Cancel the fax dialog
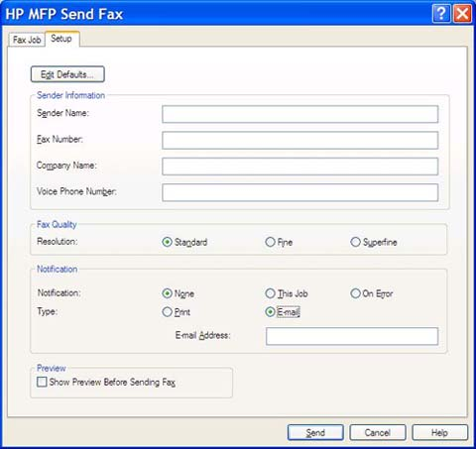 pyautogui.click(x=378, y=432)
